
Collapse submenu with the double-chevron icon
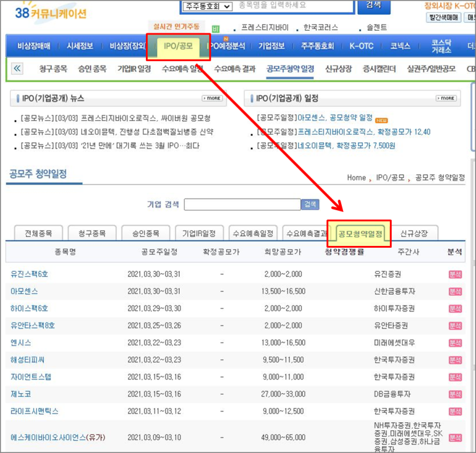tap(17, 68)
